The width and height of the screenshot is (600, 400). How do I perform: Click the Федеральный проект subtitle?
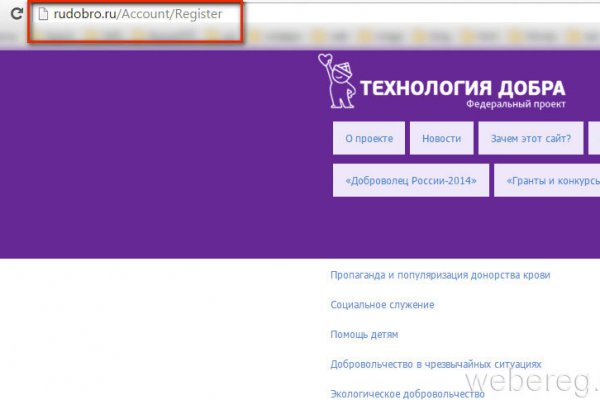[x=515, y=104]
